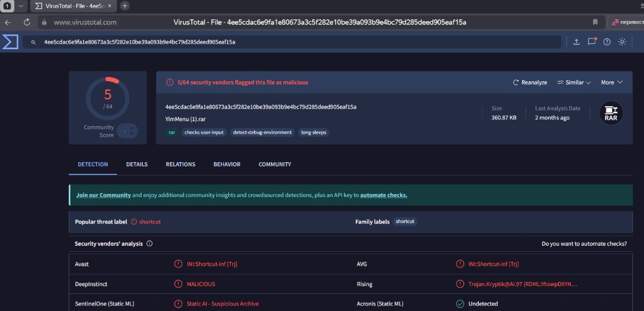Screen dimensions: 644x311
Task: Switch to the DETECTION tab
Action: point(93,164)
